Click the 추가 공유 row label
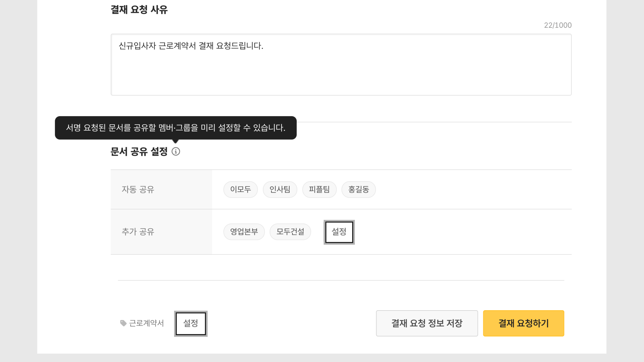Viewport: 644px width, 362px height. pos(138,232)
